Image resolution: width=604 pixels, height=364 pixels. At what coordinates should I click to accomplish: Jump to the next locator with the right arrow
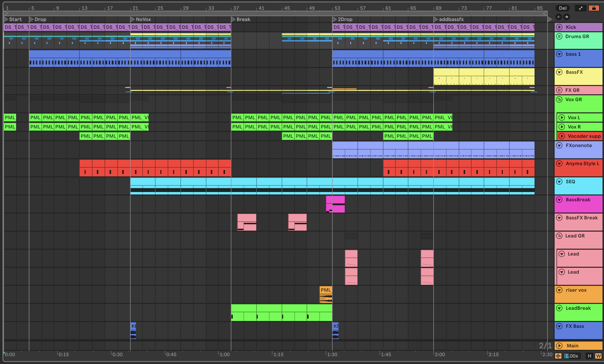566,17
